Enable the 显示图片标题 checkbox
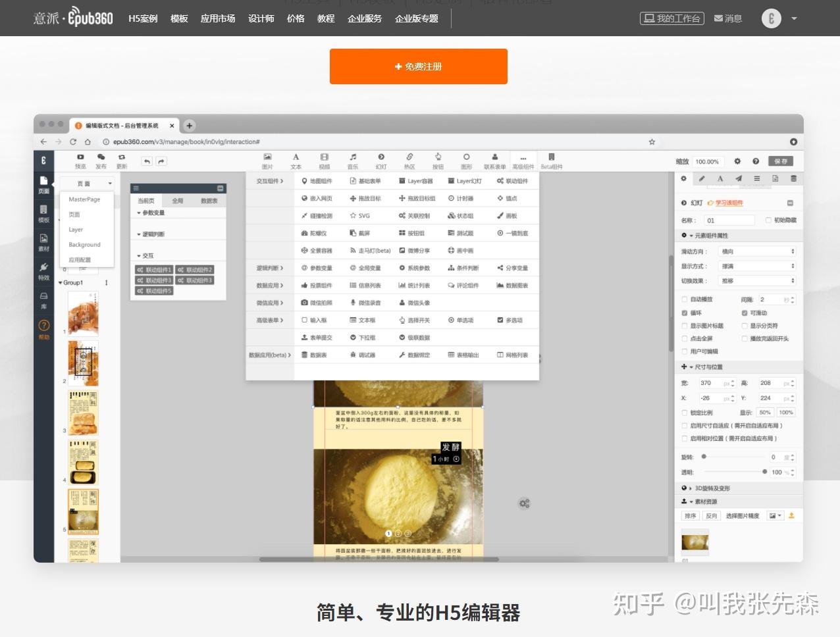This screenshot has height=637, width=840. click(x=685, y=326)
